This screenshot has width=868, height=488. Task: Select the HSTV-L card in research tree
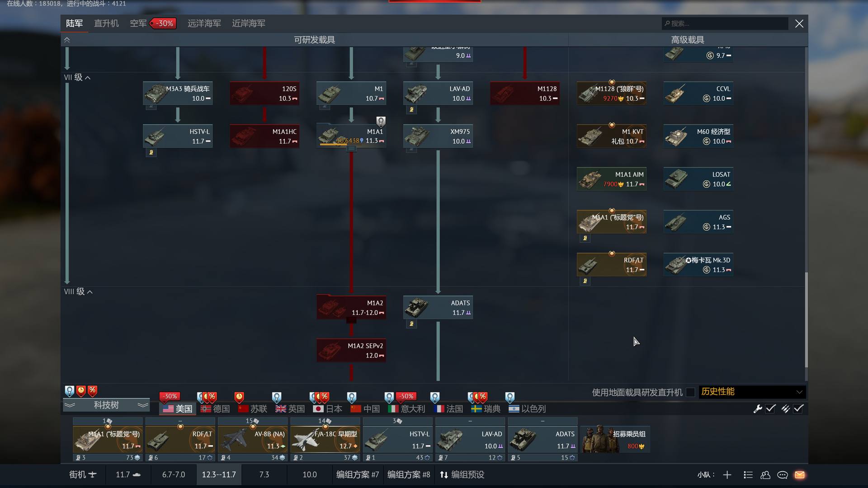coord(178,136)
